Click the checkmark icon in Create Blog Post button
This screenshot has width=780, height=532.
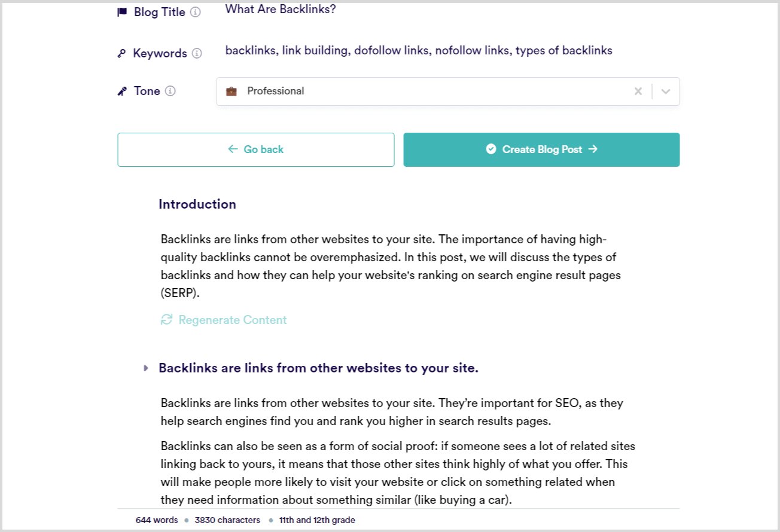point(490,149)
